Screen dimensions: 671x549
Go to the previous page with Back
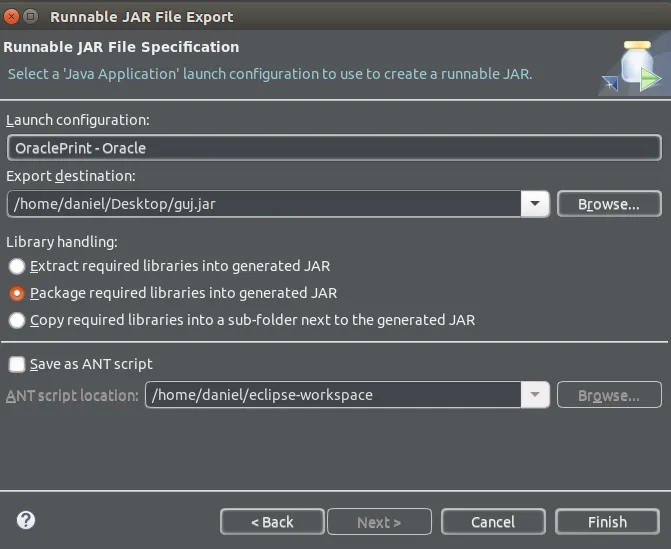[272, 522]
